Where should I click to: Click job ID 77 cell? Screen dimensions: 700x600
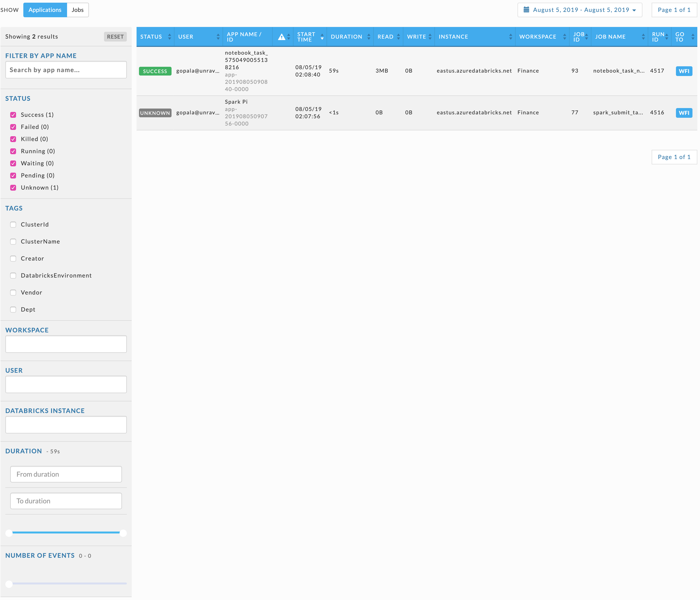575,113
